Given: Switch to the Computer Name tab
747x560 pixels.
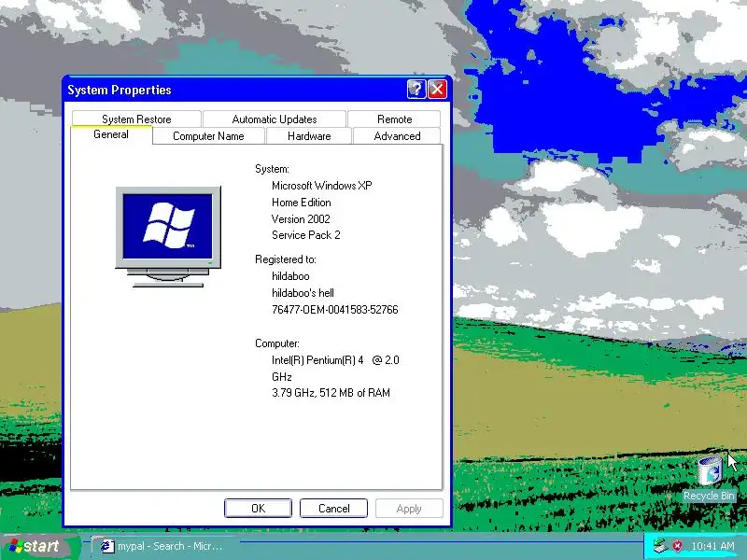Looking at the screenshot, I should (208, 136).
